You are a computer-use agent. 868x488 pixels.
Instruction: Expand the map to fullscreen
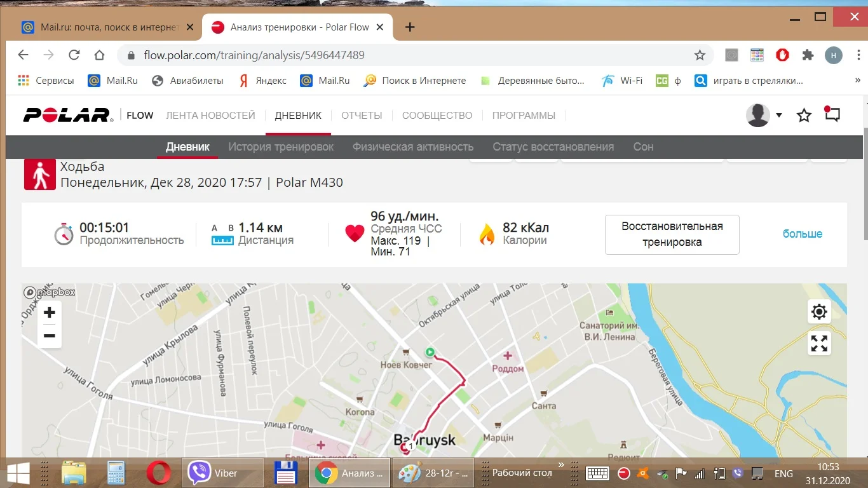tap(819, 344)
